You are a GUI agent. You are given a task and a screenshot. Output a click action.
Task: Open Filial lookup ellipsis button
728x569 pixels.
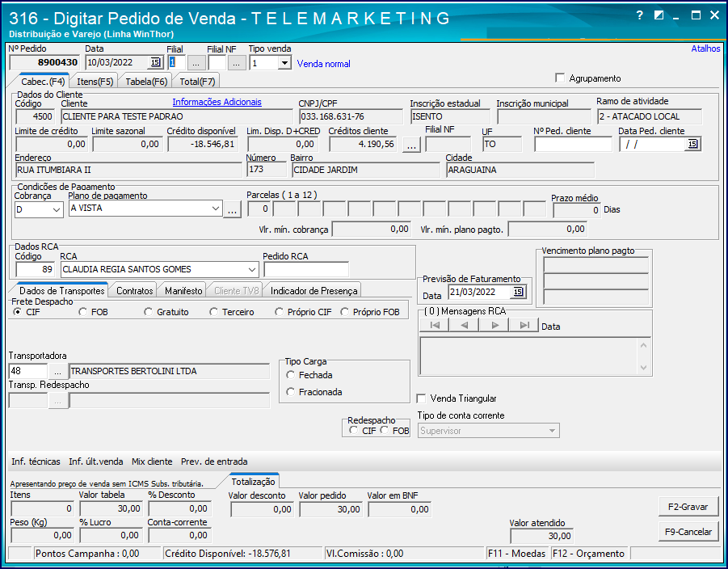click(x=196, y=63)
